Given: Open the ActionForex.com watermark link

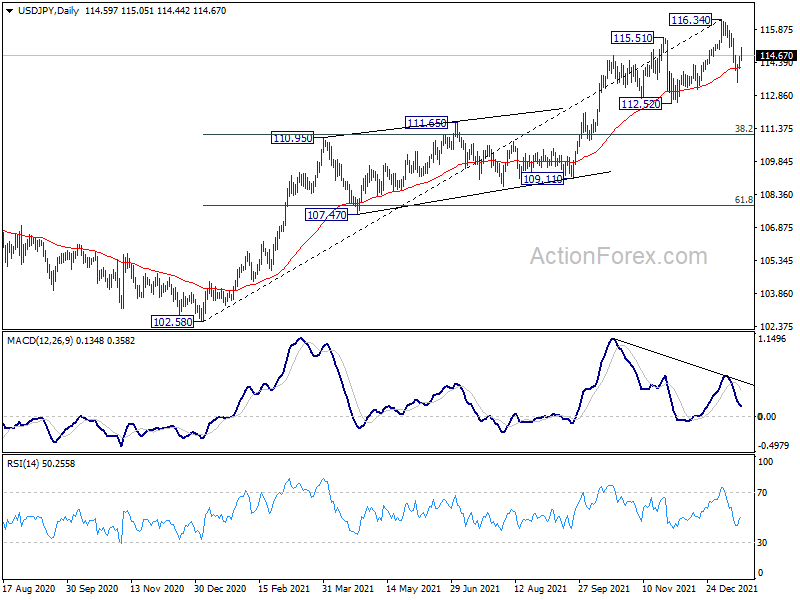Looking at the screenshot, I should 617,256.
